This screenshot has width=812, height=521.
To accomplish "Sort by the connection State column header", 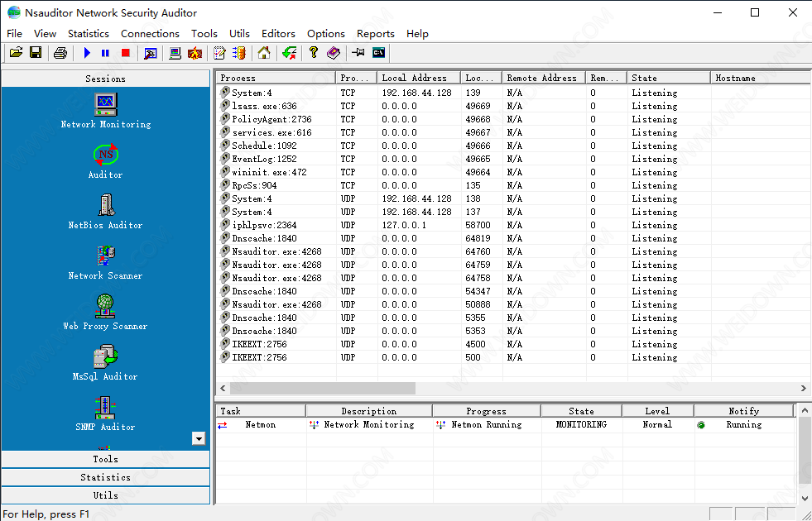I will [669, 78].
